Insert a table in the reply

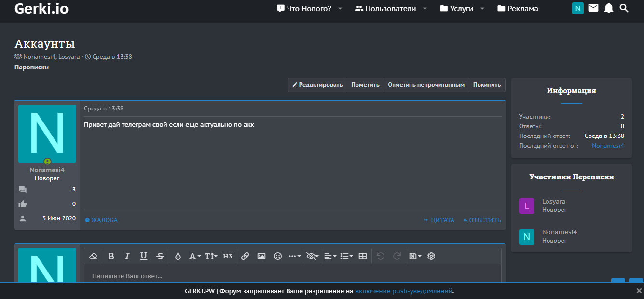(363, 256)
